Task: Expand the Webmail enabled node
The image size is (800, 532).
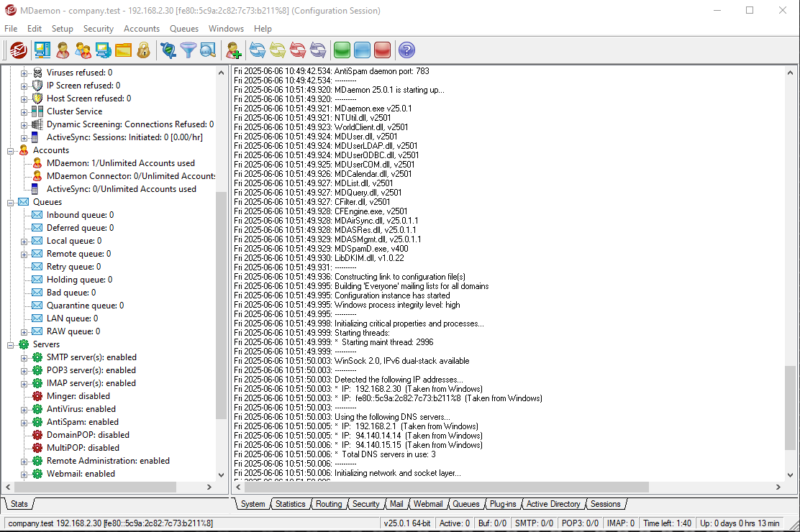Action: pyautogui.click(x=24, y=474)
